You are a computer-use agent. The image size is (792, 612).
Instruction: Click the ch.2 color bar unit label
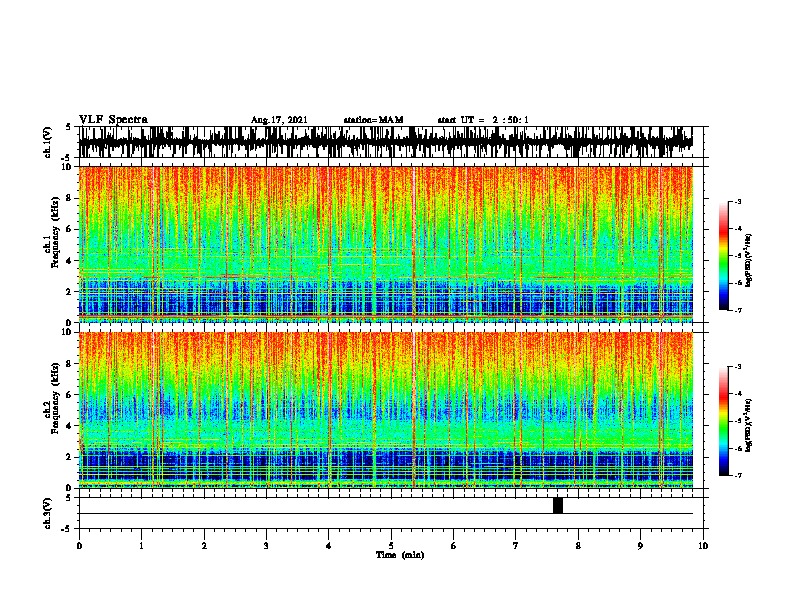(749, 425)
